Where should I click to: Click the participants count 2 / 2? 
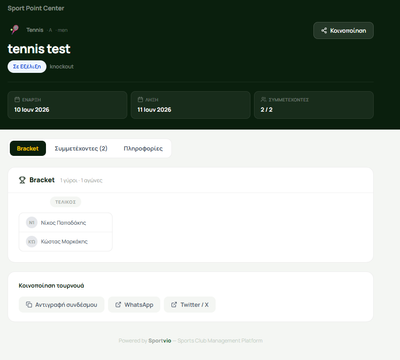[x=267, y=110]
